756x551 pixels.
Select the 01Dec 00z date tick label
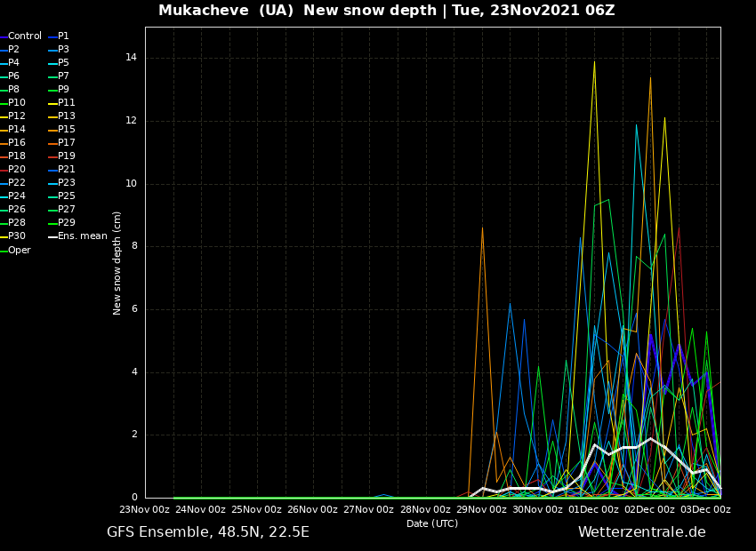[594, 510]
